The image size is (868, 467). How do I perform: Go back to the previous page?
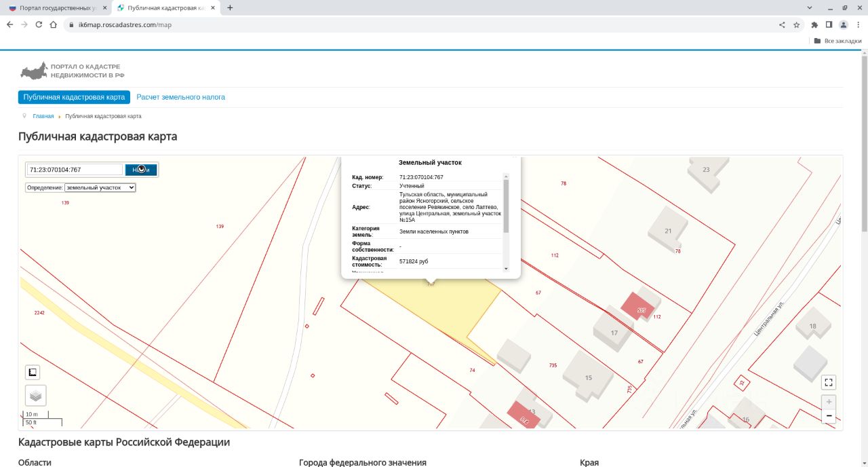coord(9,24)
